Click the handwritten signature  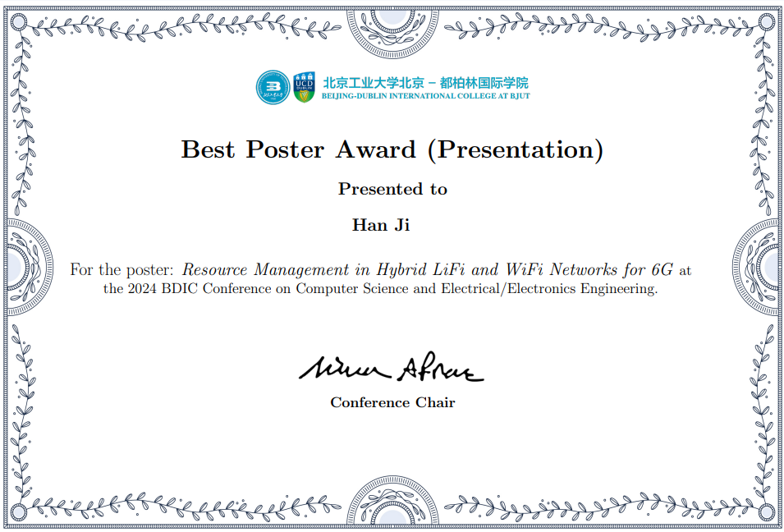[x=392, y=369]
